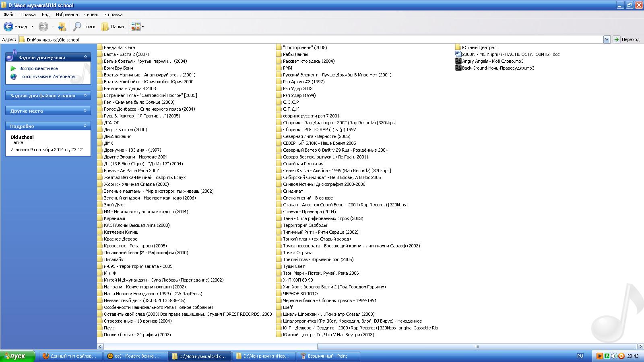Collapse the 'Задачи для музыки' panel

85,57
